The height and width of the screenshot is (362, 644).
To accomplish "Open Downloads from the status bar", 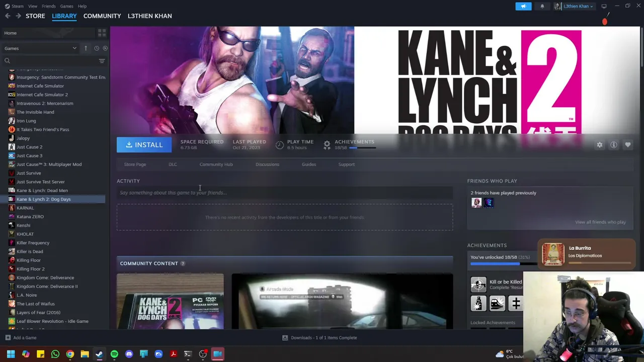I will (x=320, y=338).
